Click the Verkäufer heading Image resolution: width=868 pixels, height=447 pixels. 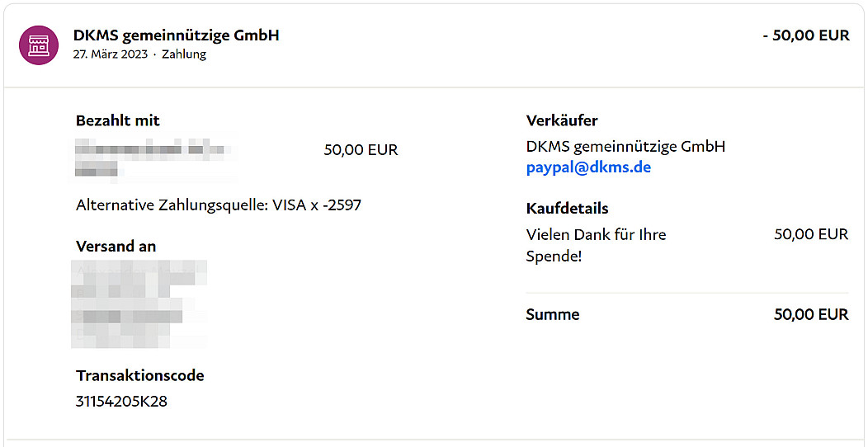(562, 121)
